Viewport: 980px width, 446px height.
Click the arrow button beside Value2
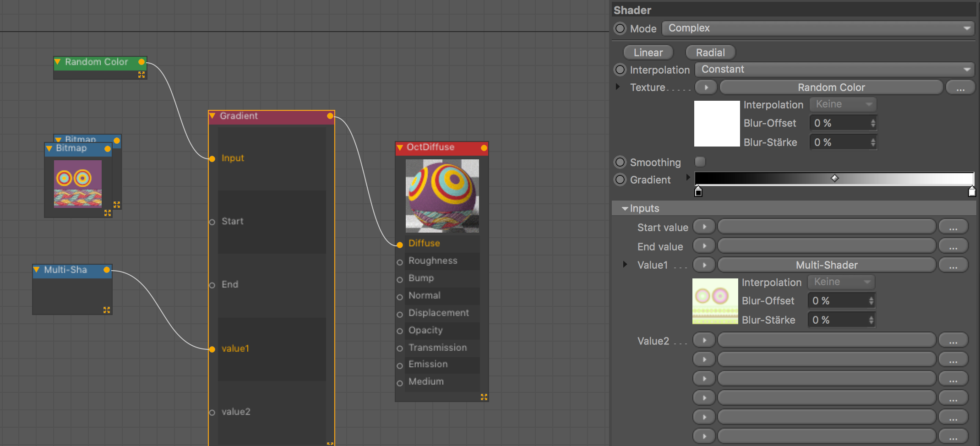click(x=704, y=340)
